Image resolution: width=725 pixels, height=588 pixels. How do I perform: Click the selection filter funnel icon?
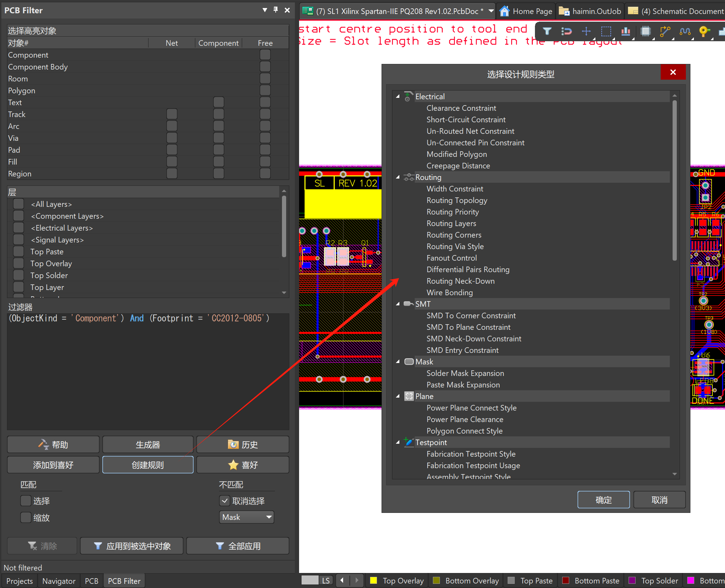click(x=547, y=31)
